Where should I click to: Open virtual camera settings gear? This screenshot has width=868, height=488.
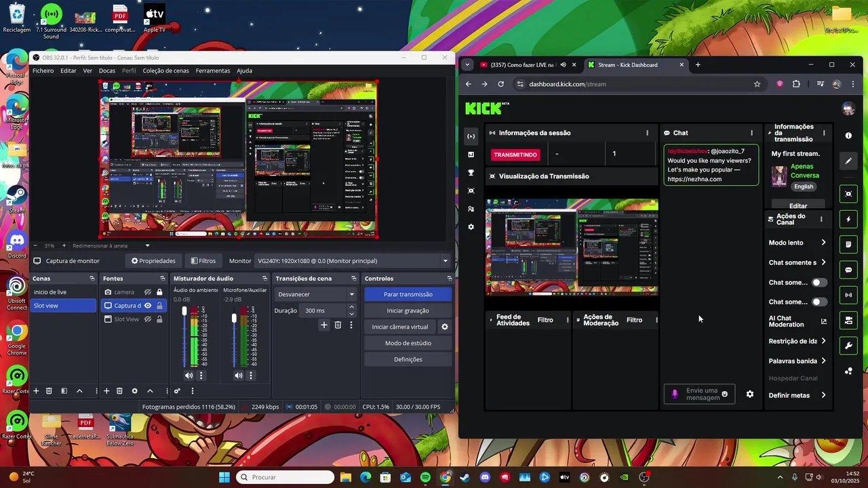point(445,327)
